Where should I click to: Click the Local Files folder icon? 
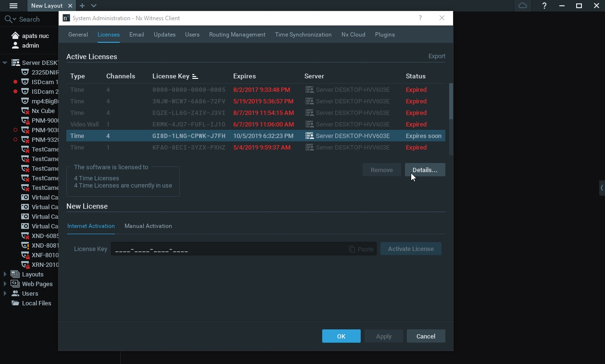click(15, 303)
